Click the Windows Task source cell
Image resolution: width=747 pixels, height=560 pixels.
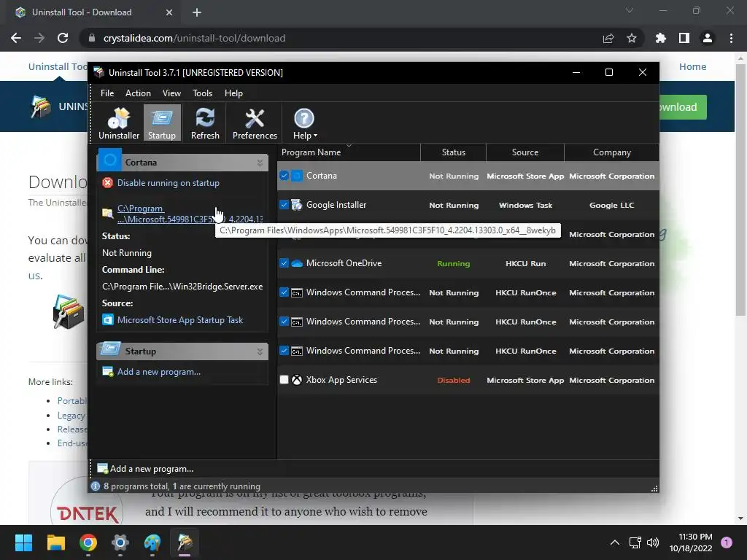[x=525, y=205]
